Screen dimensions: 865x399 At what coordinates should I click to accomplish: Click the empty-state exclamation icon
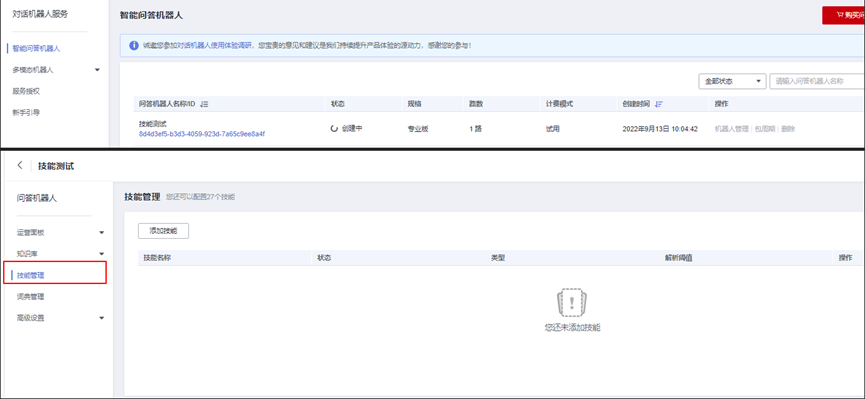click(572, 302)
